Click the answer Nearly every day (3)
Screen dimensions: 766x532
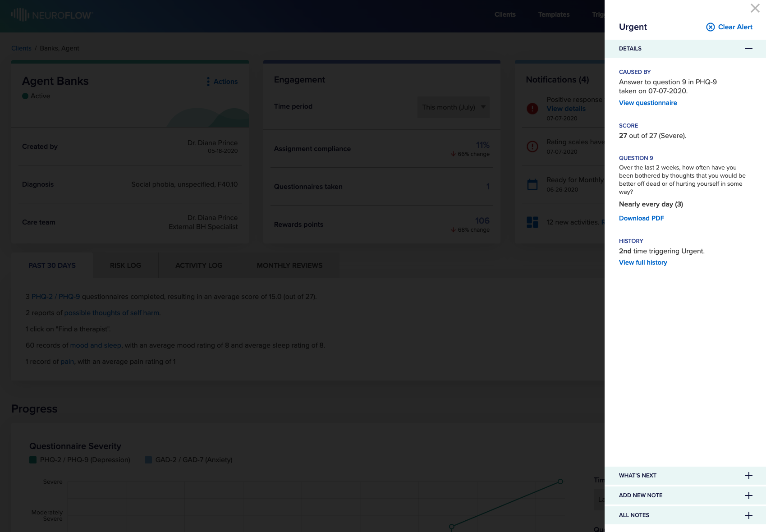coord(651,204)
